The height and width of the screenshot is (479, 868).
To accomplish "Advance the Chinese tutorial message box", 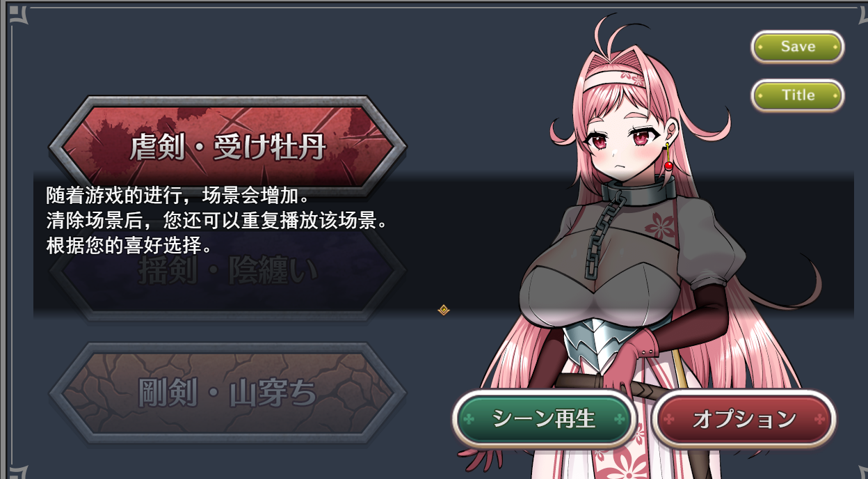I will tap(444, 244).
